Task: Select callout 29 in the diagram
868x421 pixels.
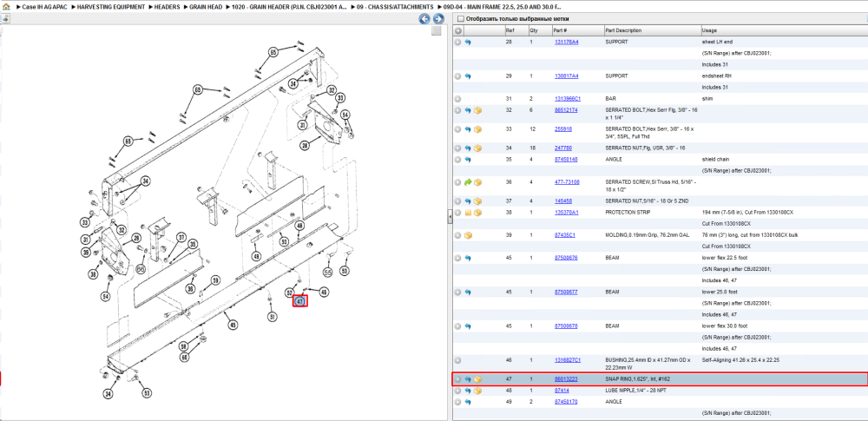Action: point(135,237)
